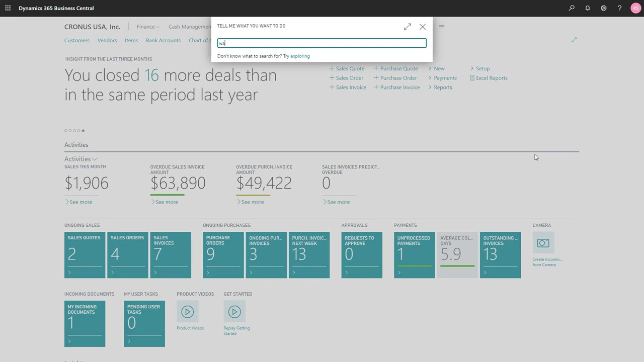This screenshot has height=362, width=644.
Task: Open the Sales Invoices tile
Action: coord(171,255)
